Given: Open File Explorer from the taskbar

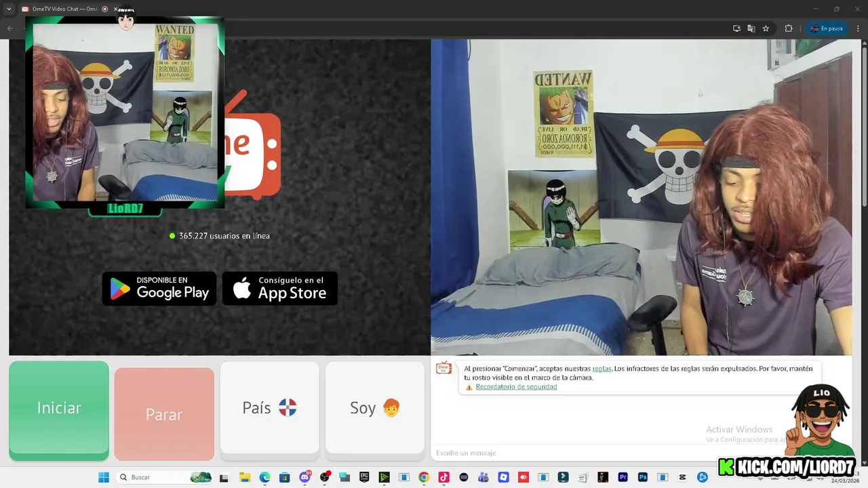Looking at the screenshot, I should pyautogui.click(x=245, y=477).
